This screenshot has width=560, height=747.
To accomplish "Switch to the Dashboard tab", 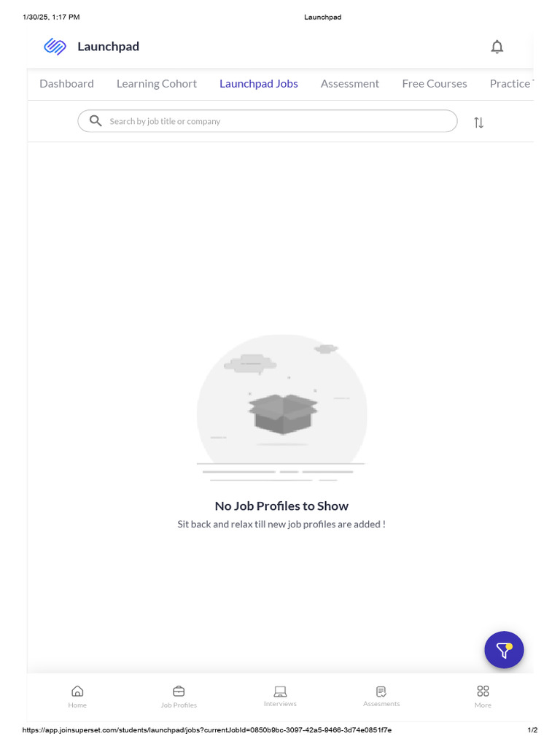I will (x=66, y=84).
